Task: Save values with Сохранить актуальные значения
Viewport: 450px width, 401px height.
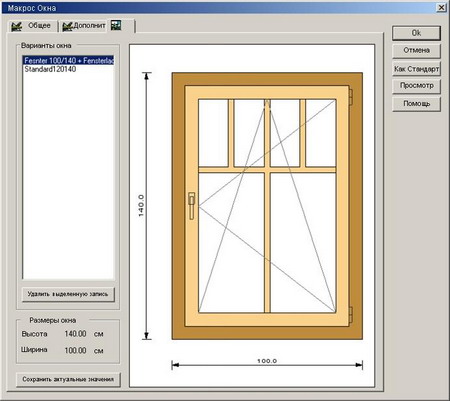Action: point(68,379)
